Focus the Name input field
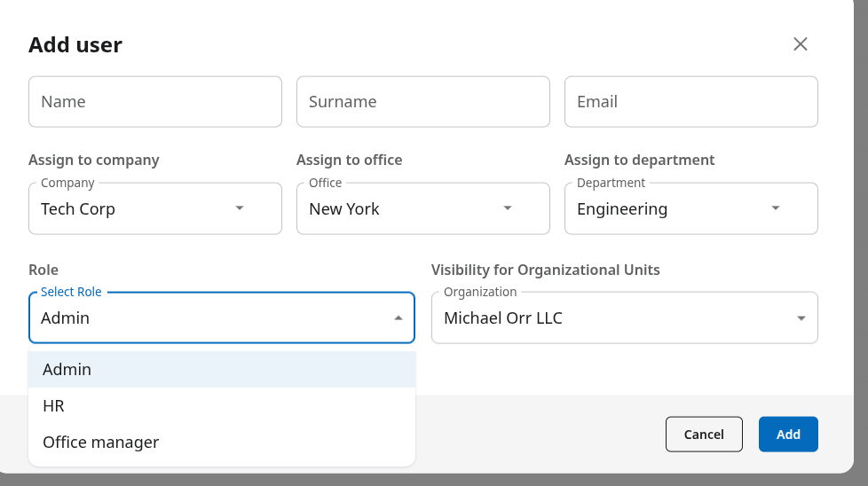This screenshot has height=486, width=868. (155, 102)
